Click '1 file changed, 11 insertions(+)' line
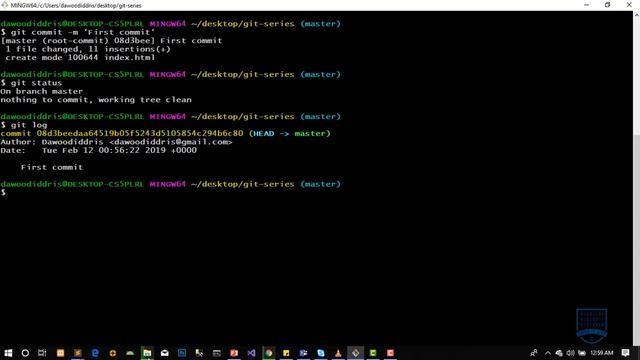 pyautogui.click(x=88, y=49)
